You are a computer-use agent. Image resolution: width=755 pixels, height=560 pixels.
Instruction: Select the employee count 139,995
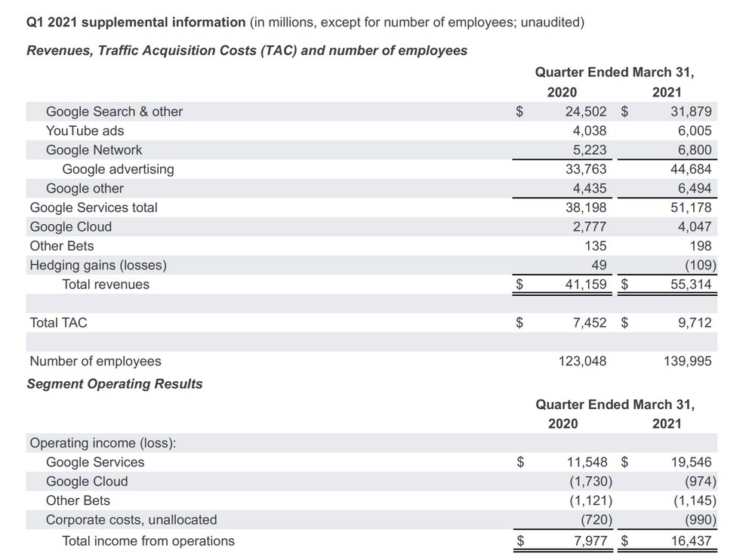tap(687, 362)
